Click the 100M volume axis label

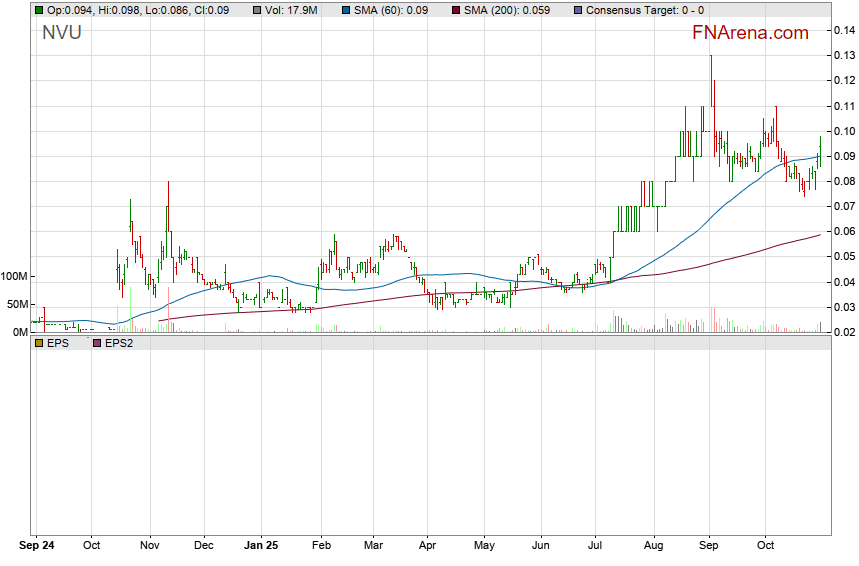(x=14, y=276)
